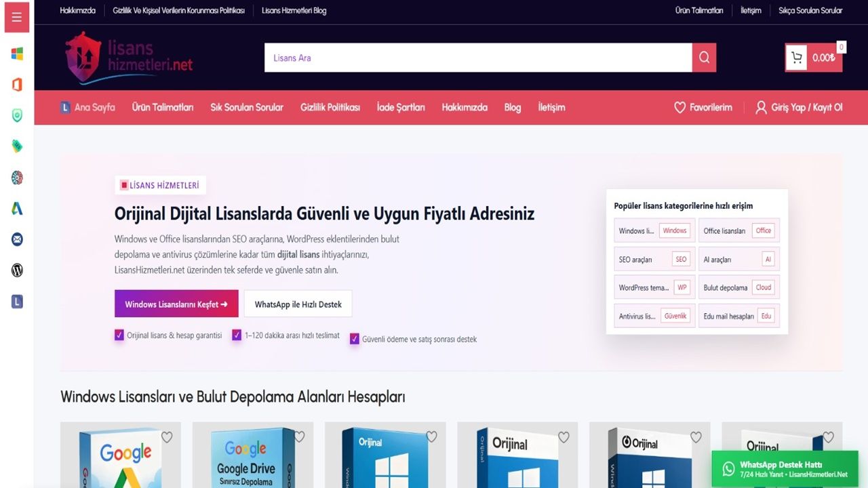Open Blog from the navigation bar
Viewport: 868px width, 488px height.
513,107
